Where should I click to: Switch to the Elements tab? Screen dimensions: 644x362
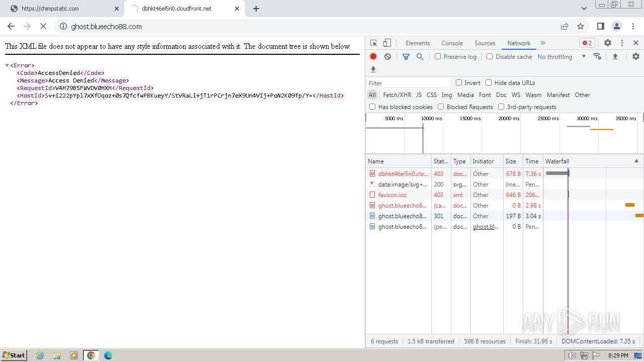418,43
